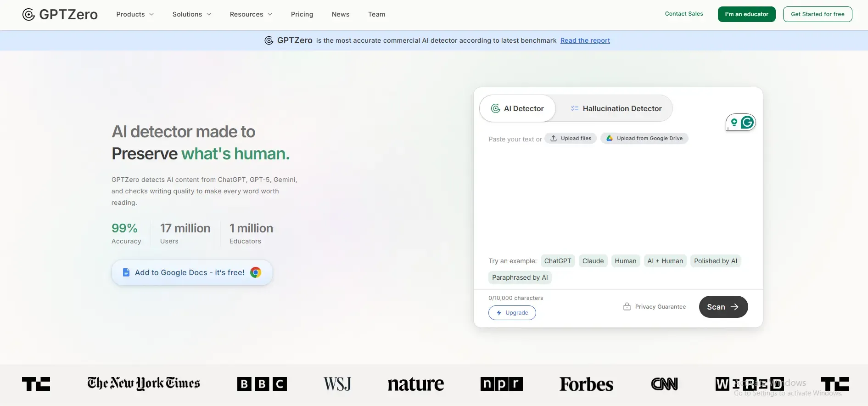Switch to the Hallucination Detector tab
This screenshot has height=406, width=868.
[x=616, y=108]
